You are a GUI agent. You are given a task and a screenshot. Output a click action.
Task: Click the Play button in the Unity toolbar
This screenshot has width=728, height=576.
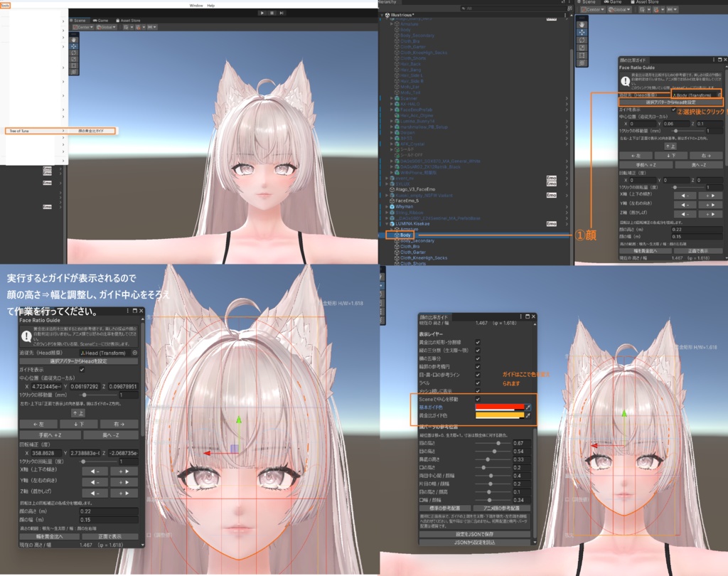coord(262,13)
